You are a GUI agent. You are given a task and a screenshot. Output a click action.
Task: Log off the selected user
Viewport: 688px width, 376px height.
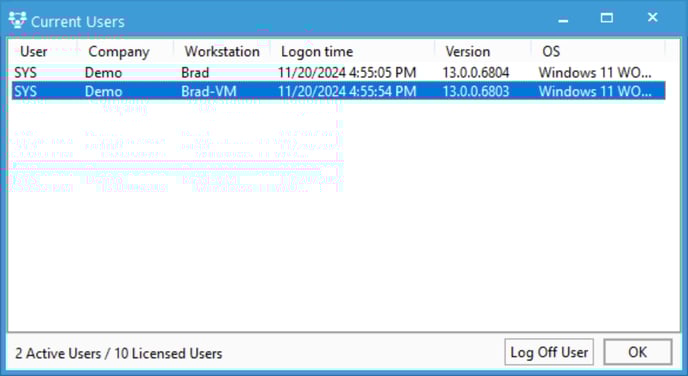click(x=549, y=352)
